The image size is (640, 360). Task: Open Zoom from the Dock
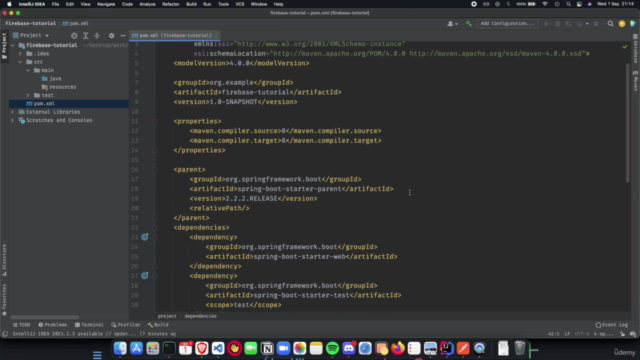[x=283, y=348]
